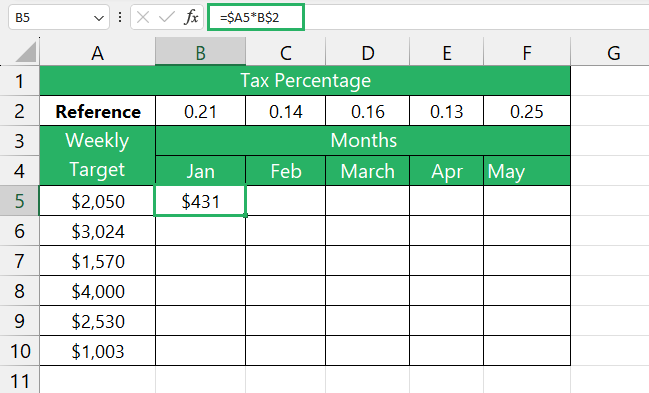Select row 5 header

(x=19, y=201)
